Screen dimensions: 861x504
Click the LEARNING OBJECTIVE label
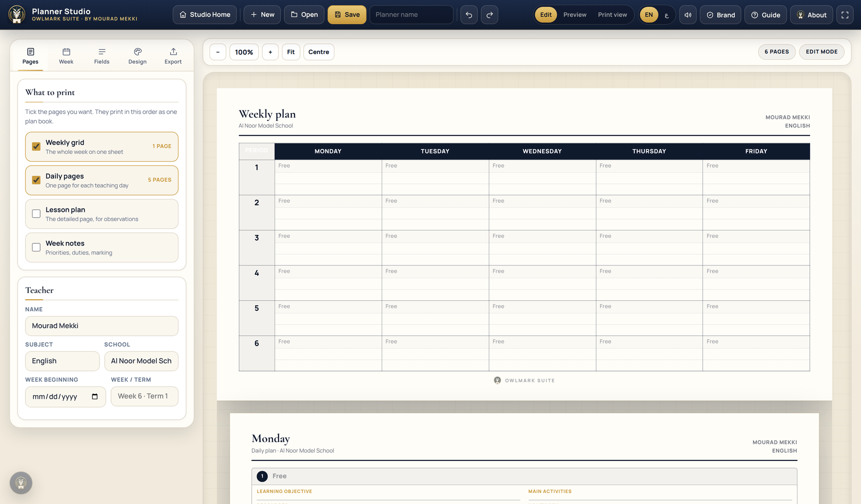pos(284,492)
